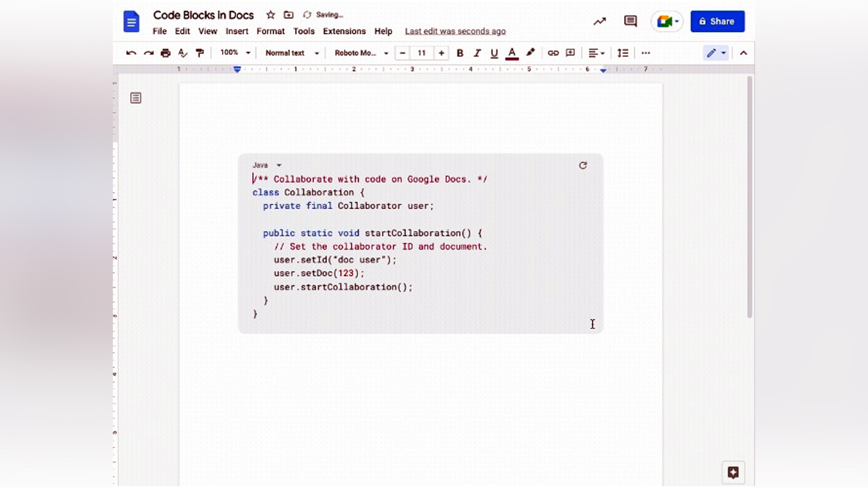This screenshot has height=488, width=868.
Task: Show the document outline
Action: [x=136, y=98]
